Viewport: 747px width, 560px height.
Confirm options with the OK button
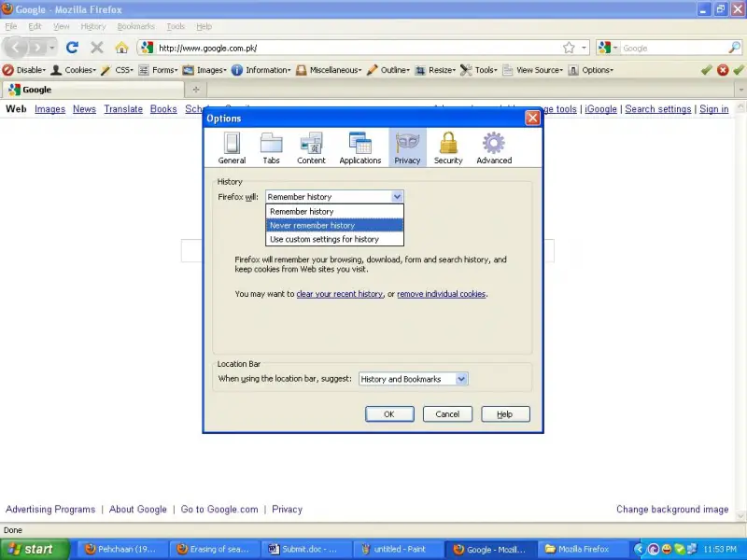click(389, 414)
